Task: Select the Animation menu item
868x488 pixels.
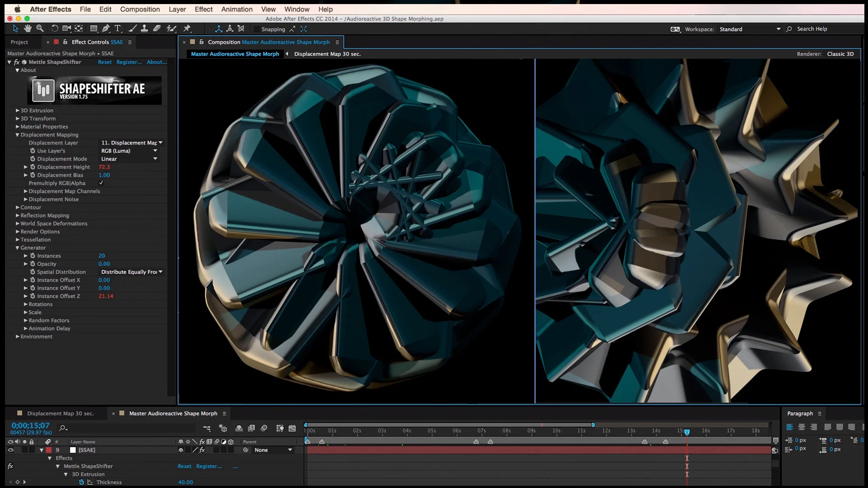Action: click(237, 9)
